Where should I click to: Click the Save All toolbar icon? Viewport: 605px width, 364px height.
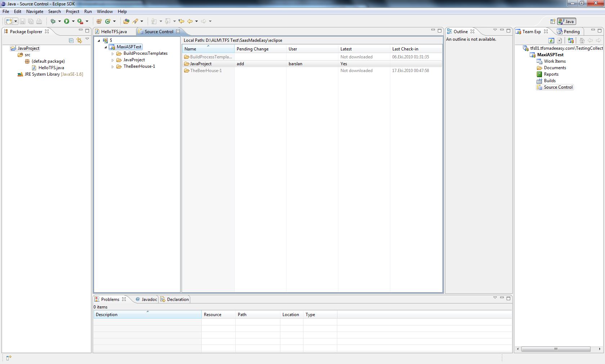point(31,21)
